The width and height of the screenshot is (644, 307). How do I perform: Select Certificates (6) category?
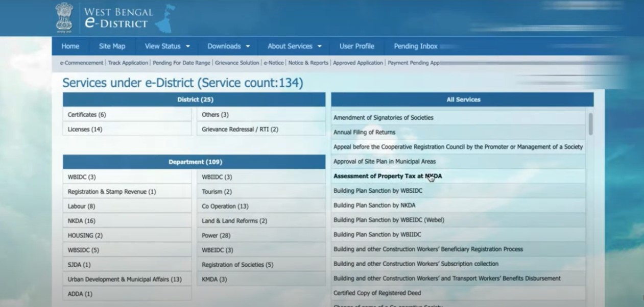(127, 115)
